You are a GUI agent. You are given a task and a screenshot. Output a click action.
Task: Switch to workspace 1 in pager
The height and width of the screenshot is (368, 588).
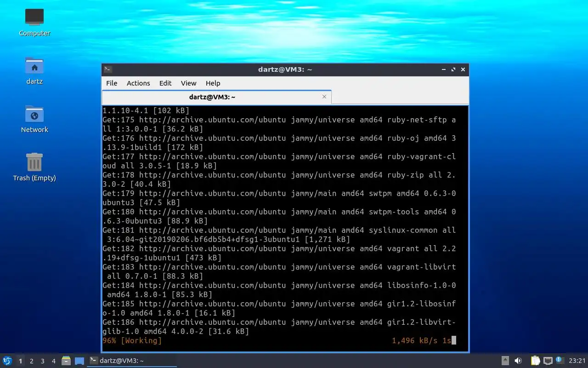tap(20, 361)
